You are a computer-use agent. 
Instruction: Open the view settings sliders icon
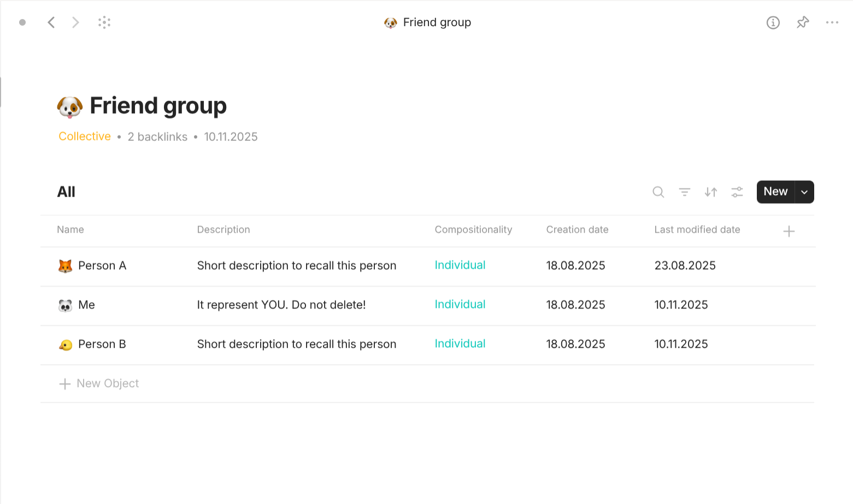737,192
